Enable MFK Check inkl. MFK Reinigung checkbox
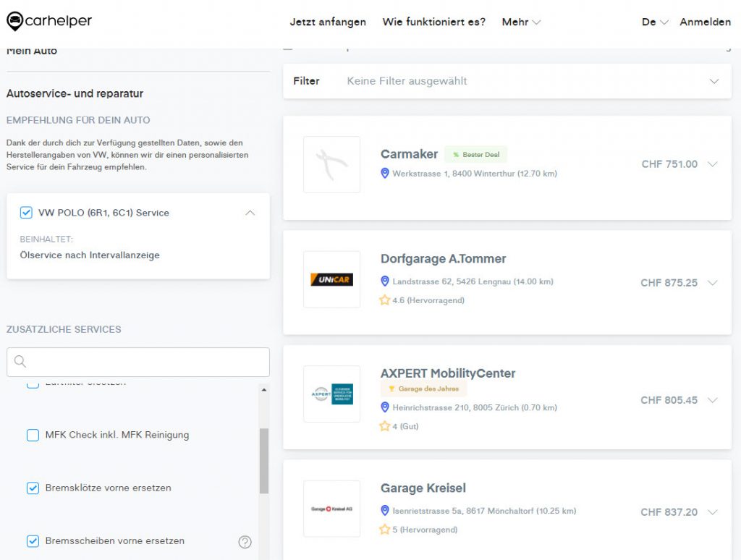 pyautogui.click(x=33, y=435)
